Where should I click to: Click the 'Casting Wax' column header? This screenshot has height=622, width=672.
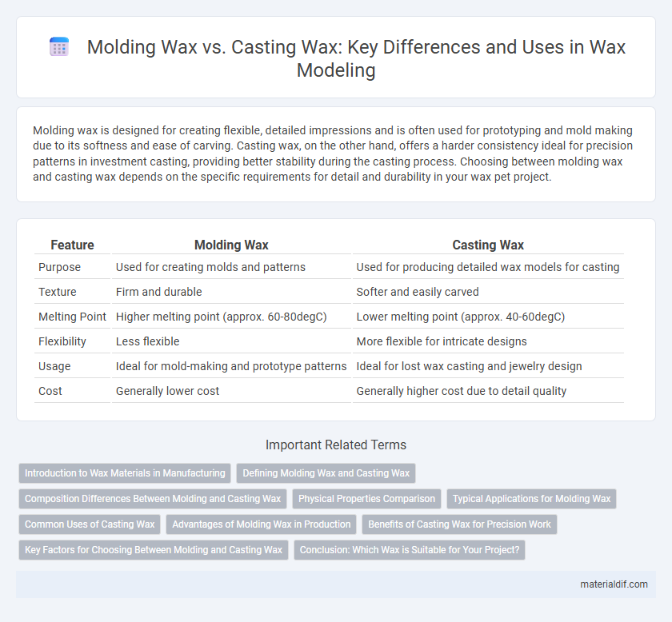488,245
